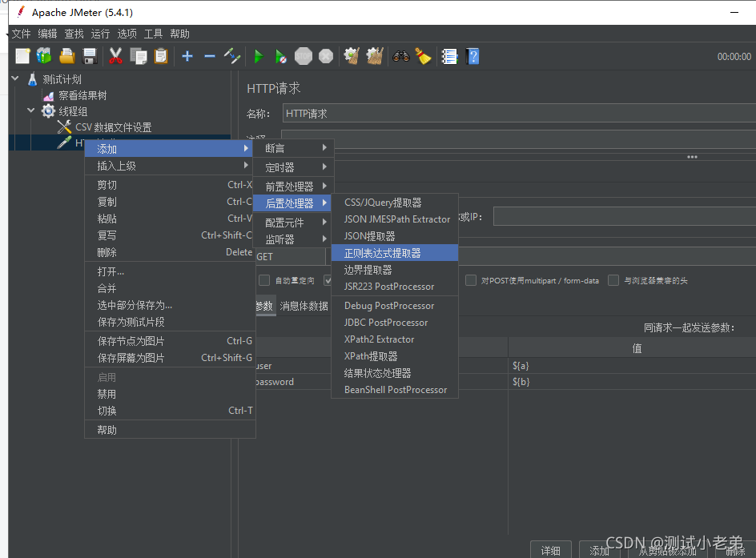Choose 正则表达式提取器 from the submenu
The image size is (756, 558).
click(395, 253)
